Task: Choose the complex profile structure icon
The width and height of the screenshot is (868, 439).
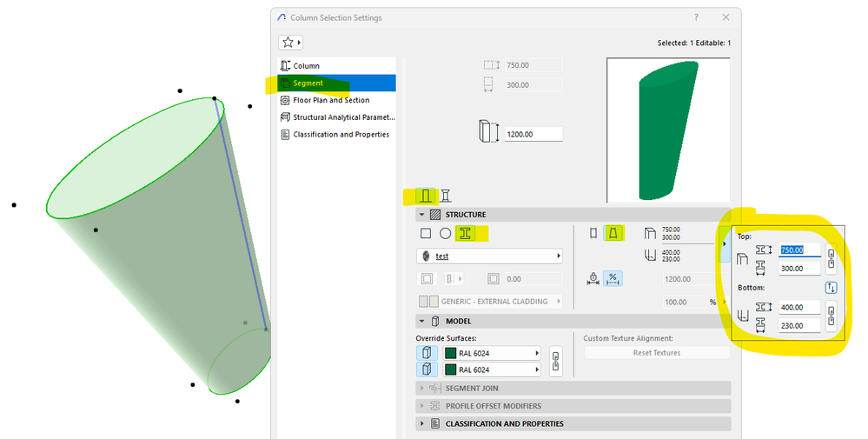Action: coord(466,234)
